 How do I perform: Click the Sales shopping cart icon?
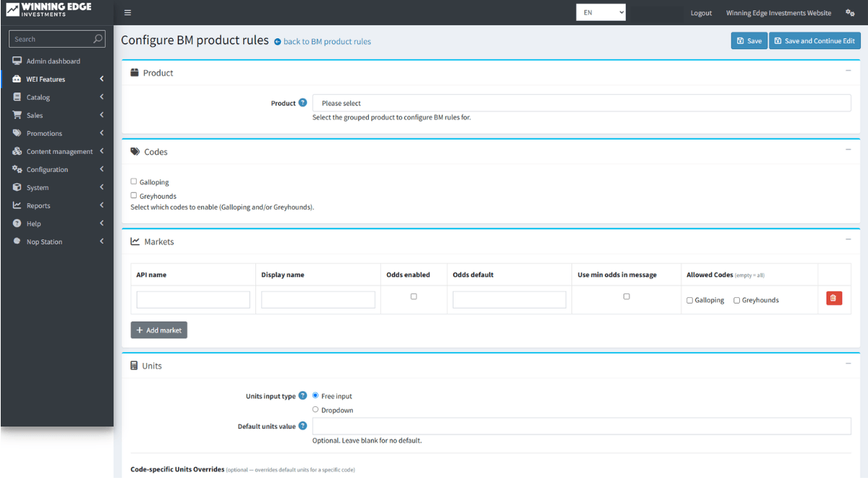[17, 115]
